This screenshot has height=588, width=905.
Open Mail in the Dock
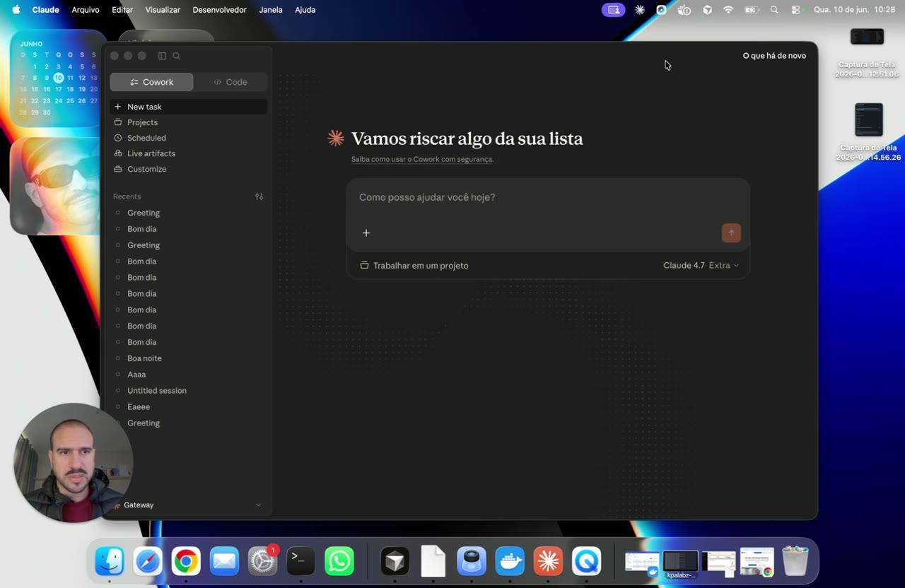click(224, 562)
